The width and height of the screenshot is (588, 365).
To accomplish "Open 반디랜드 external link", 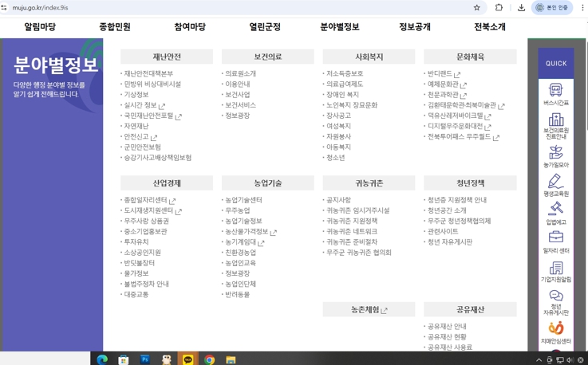I will click(x=444, y=73).
